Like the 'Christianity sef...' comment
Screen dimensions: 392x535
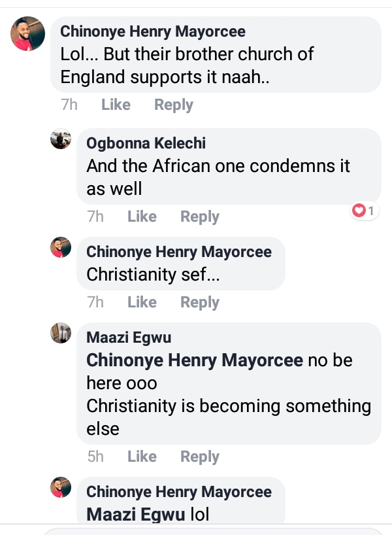coord(142,302)
